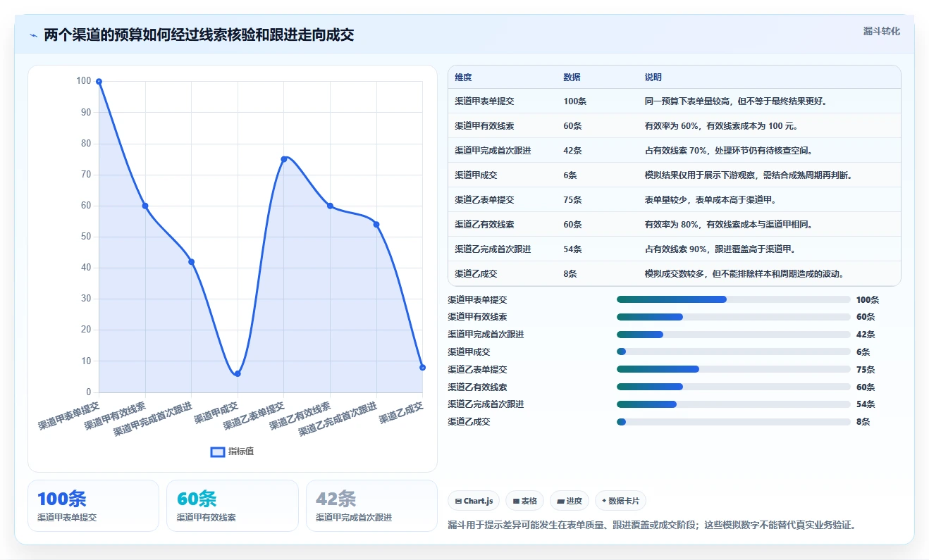Click the 渠道甲表单提交 progress bar
The image size is (929, 560).
(734, 299)
